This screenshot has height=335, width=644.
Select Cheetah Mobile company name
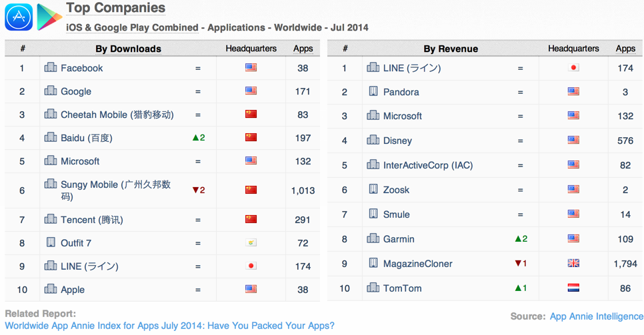coord(117,115)
